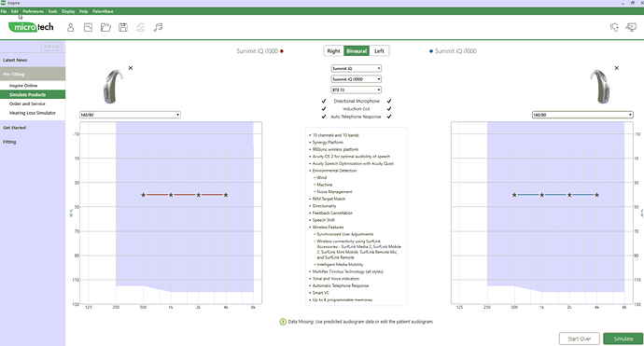Expand the Summit iQ product family dropdown
The height and width of the screenshot is (346, 644).
click(x=357, y=68)
